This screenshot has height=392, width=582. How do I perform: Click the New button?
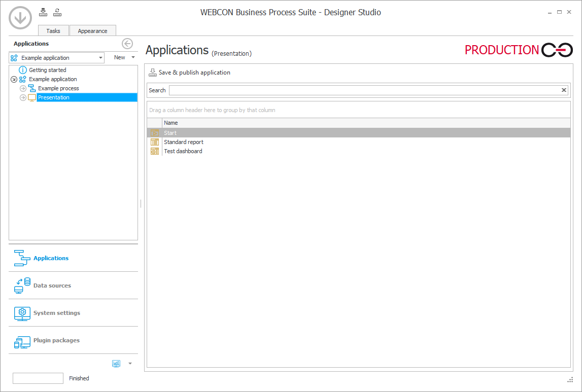coord(120,57)
